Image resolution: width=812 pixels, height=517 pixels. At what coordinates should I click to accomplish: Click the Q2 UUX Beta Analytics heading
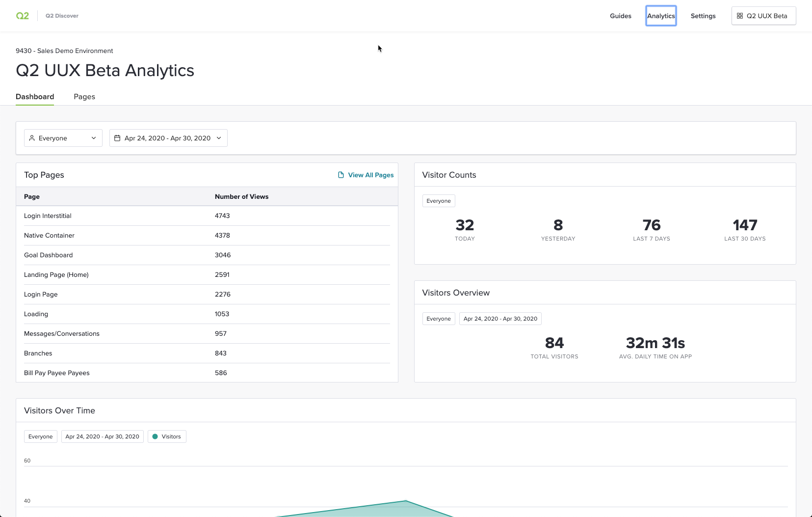[105, 71]
